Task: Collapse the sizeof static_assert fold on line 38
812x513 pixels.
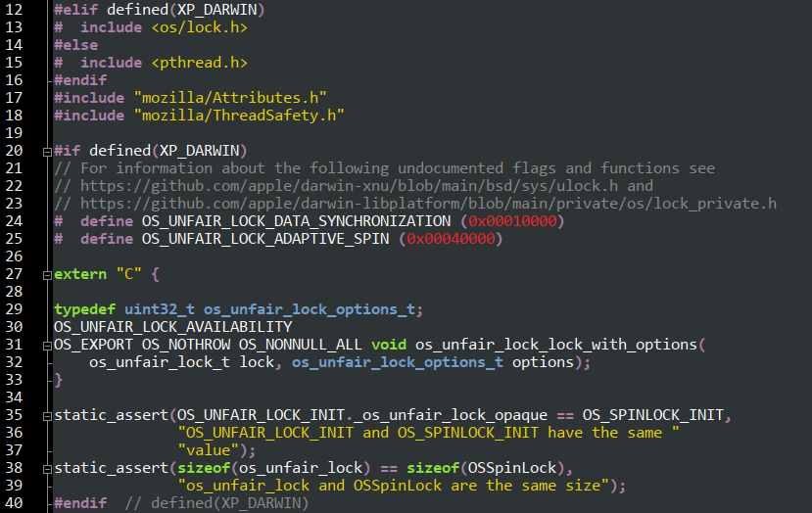Action: point(47,469)
